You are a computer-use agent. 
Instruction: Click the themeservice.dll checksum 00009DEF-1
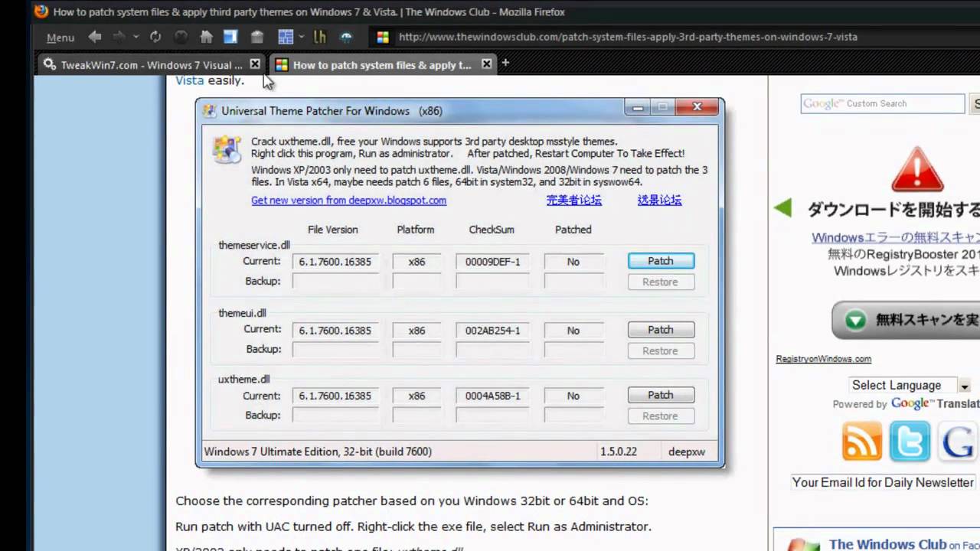point(492,262)
